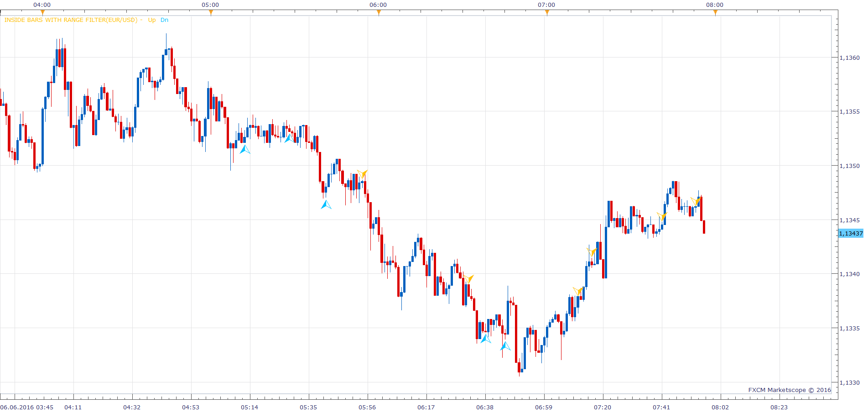Click the 1,1350 price axis label
Image resolution: width=868 pixels, height=413 pixels.
[x=849, y=166]
